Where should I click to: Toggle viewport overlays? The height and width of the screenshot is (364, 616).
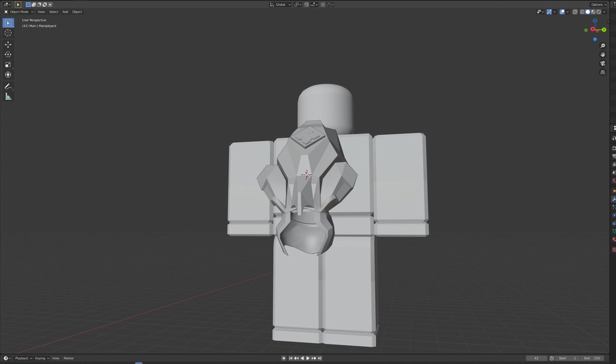click(562, 12)
